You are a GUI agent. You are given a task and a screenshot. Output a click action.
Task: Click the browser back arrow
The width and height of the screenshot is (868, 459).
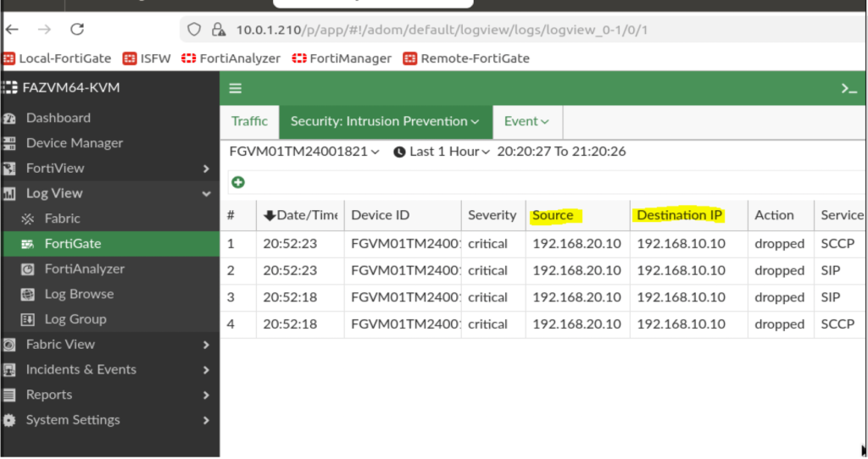pos(12,30)
